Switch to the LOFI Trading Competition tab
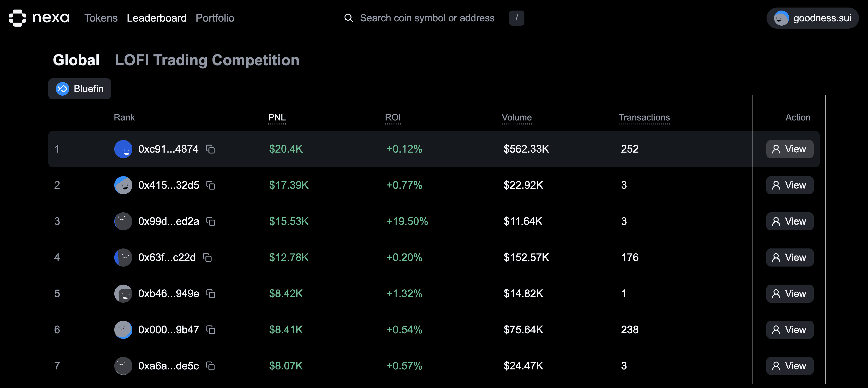Viewport: 868px width, 388px height. pos(207,60)
